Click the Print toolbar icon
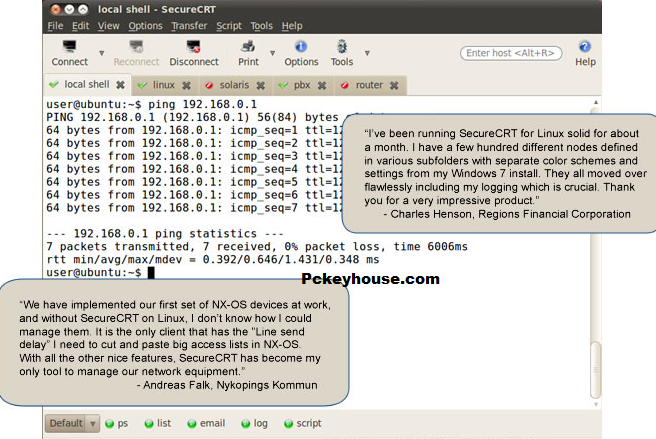This screenshot has width=656, height=439. pyautogui.click(x=249, y=53)
